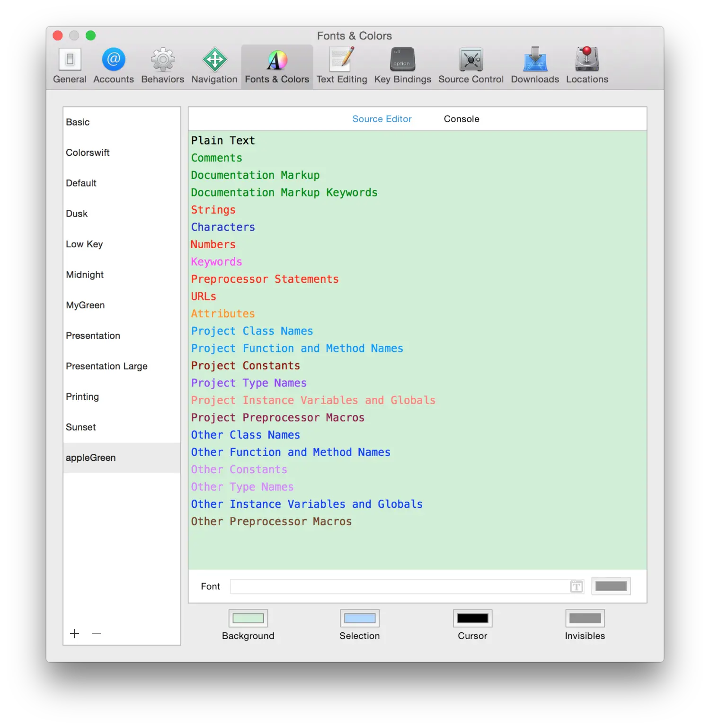
Task: Select the Fonts & Colors pane
Action: click(x=277, y=66)
